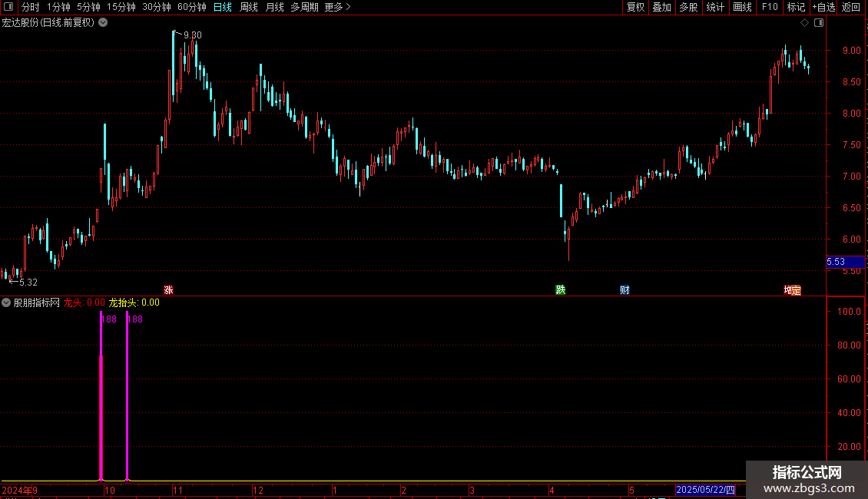The height and width of the screenshot is (499, 868).
Task: Click the 复权 button
Action: coord(635,7)
